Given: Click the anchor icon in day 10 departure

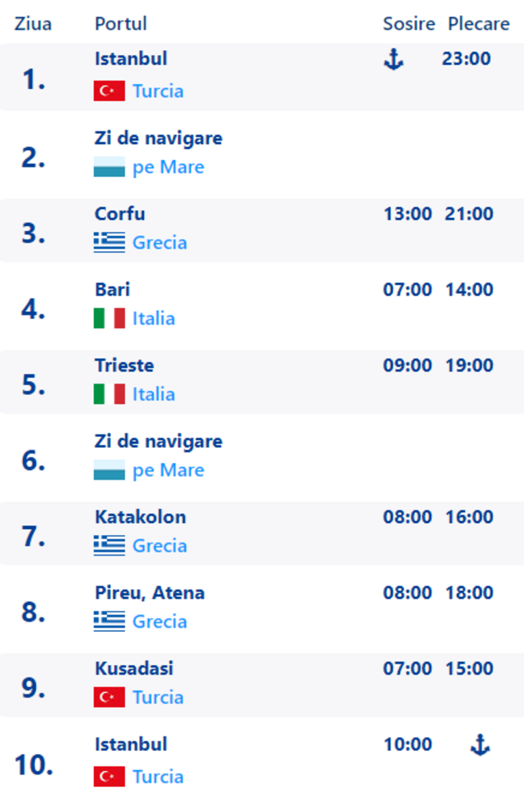Looking at the screenshot, I should [480, 746].
